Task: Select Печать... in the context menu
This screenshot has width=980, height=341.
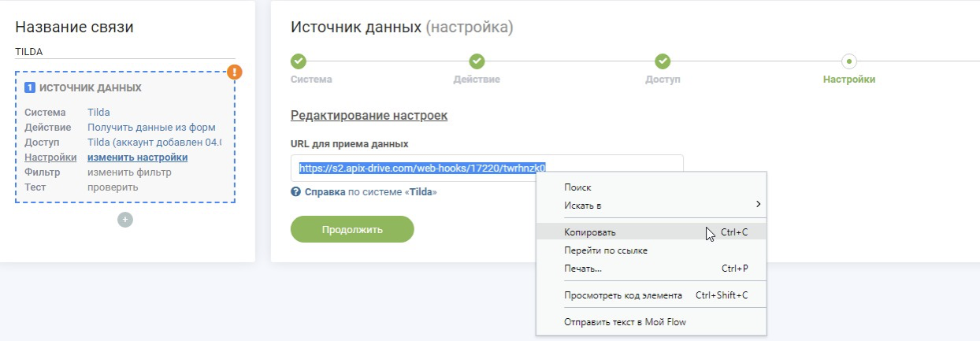Action: (x=651, y=269)
